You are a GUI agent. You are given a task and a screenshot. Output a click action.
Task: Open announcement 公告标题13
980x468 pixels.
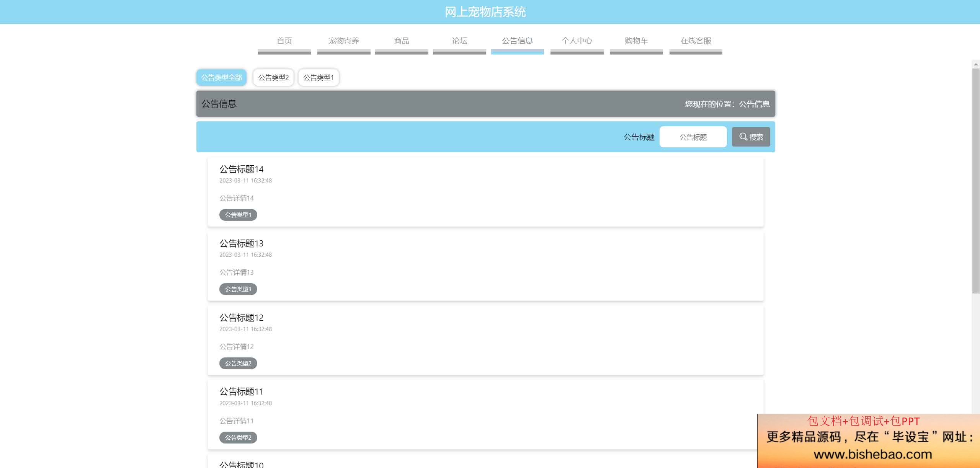click(x=241, y=243)
